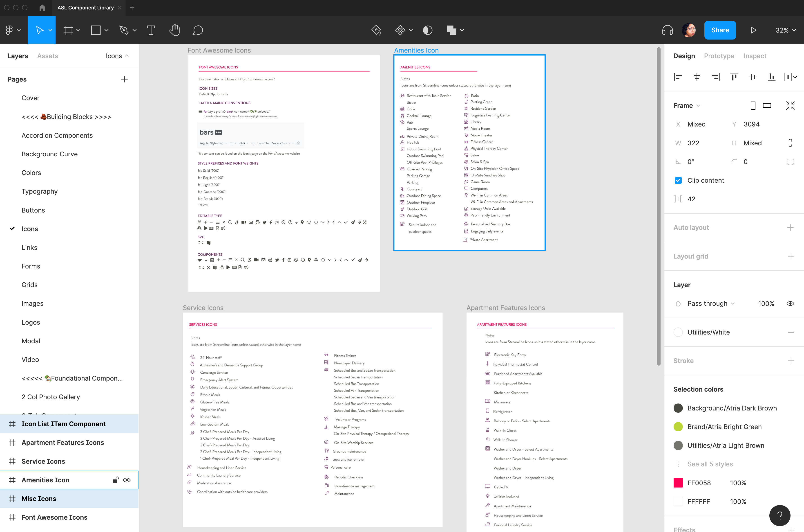Screen dimensions: 804x532
Task: Hide the Amenities Icon layer
Action: [127, 480]
